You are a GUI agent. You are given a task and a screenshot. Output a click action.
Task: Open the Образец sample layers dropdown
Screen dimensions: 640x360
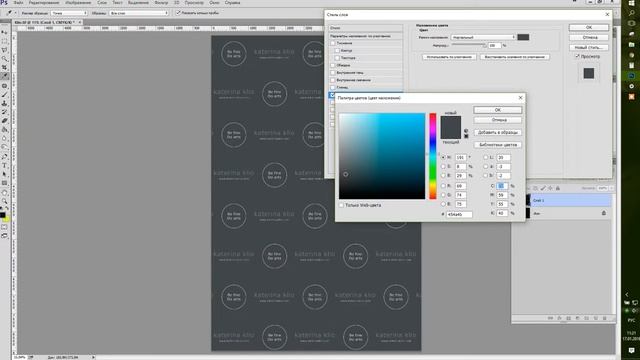[x=138, y=13]
